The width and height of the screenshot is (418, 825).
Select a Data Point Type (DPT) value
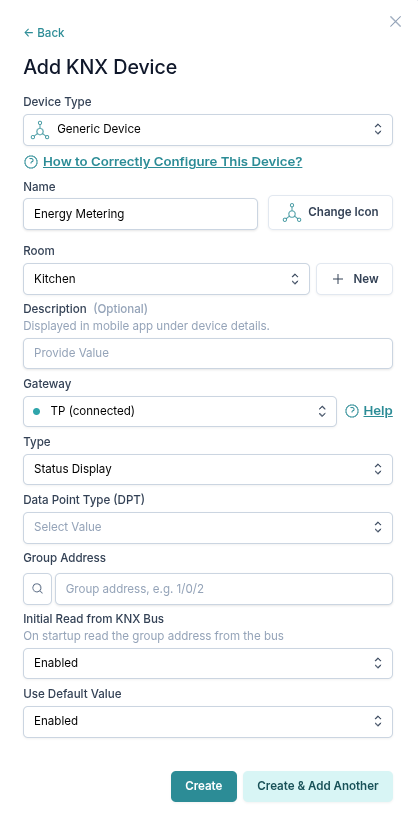(x=208, y=527)
